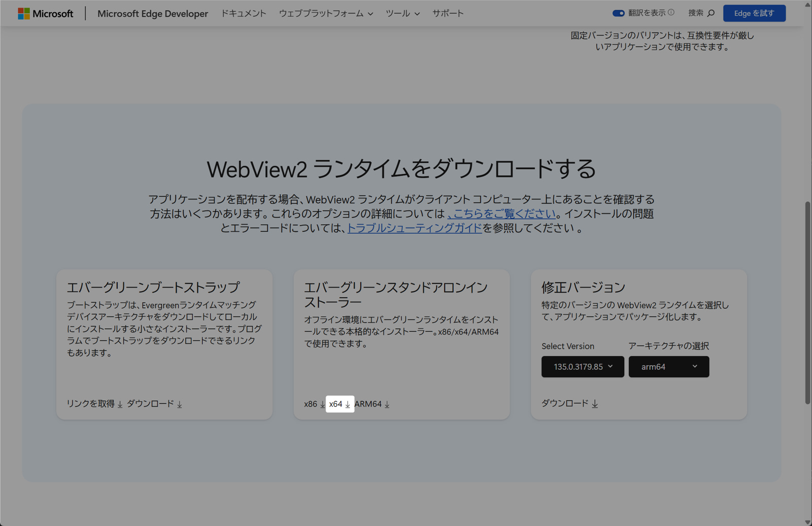Click the Microsoft logo
The image size is (812, 526).
point(46,14)
